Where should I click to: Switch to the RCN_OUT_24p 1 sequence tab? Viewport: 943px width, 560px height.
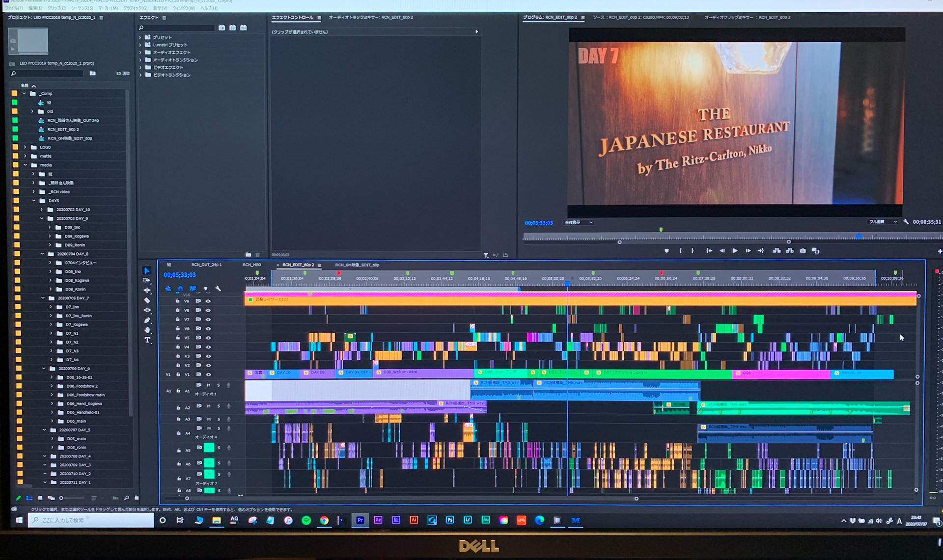(x=206, y=265)
